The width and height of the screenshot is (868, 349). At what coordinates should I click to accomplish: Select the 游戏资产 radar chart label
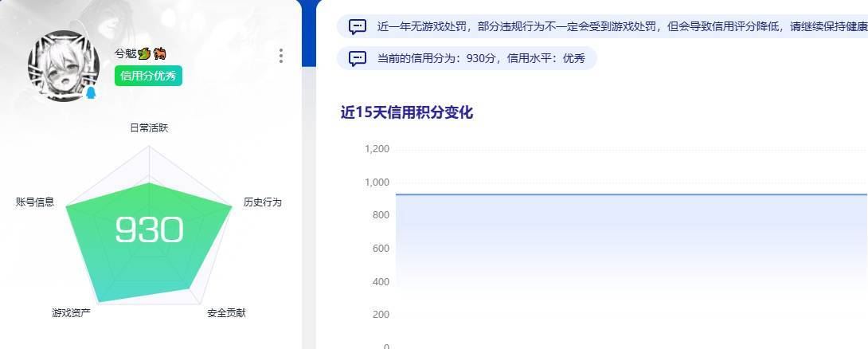tap(71, 313)
